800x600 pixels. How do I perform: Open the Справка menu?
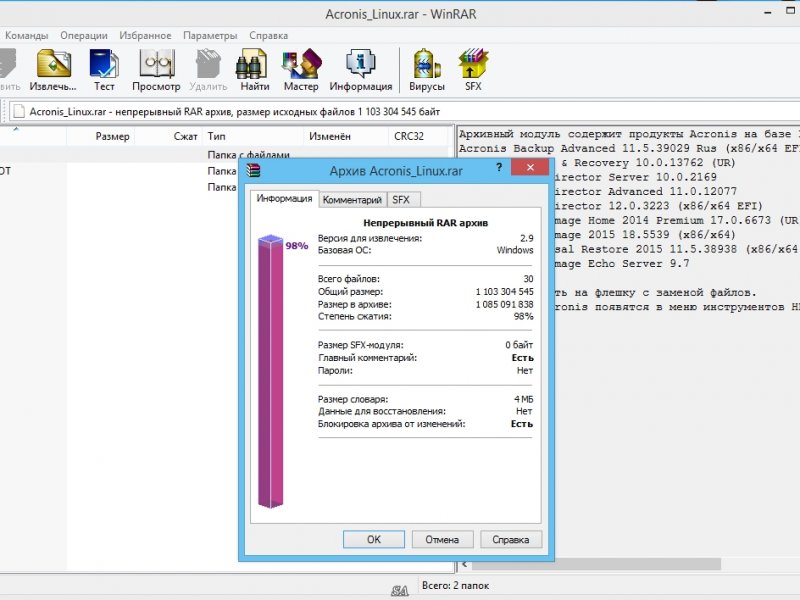coord(268,35)
